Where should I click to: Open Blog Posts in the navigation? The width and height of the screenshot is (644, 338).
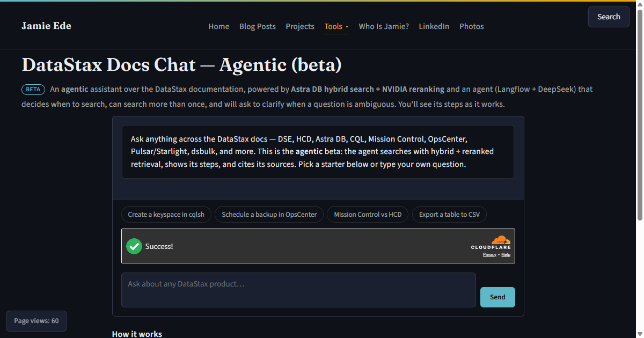pos(258,26)
